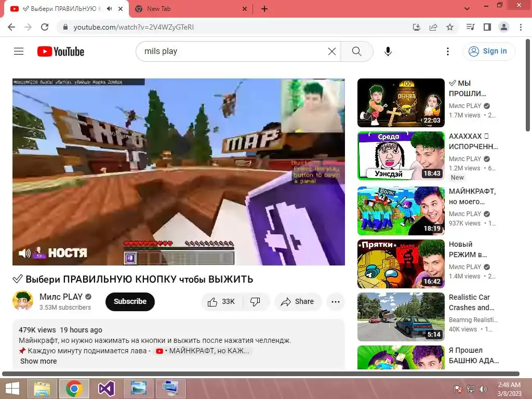This screenshot has height=399, width=532.
Task: Open the Chrome profile avatar
Action: tap(504, 27)
